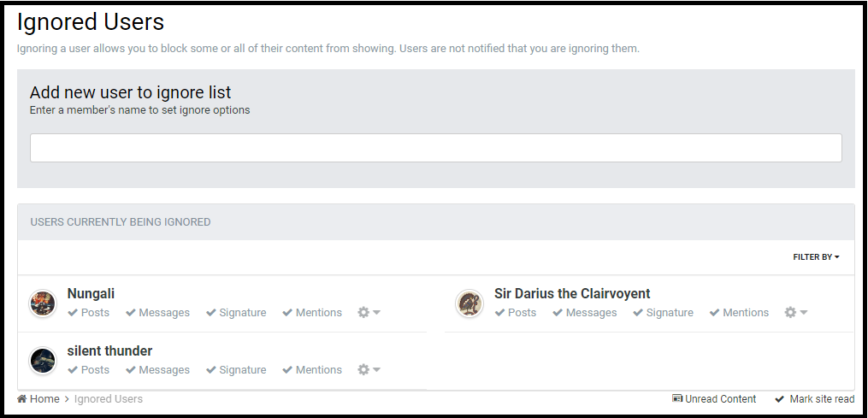This screenshot has height=418, width=868.
Task: Click the Mark site read checkmark icon
Action: (779, 398)
